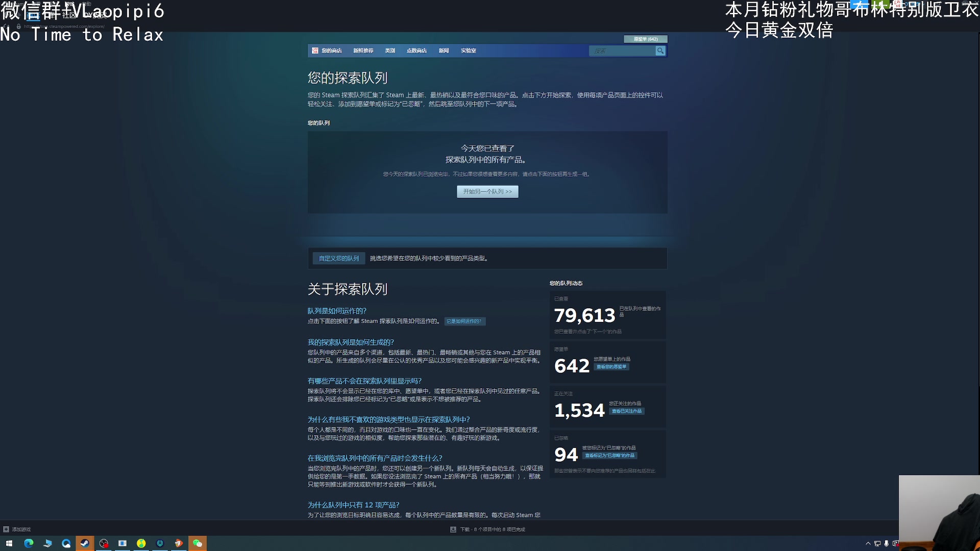Viewport: 980px width, 551px height.
Task: Open the orange bird app icon on the taskbar
Action: [x=179, y=543]
